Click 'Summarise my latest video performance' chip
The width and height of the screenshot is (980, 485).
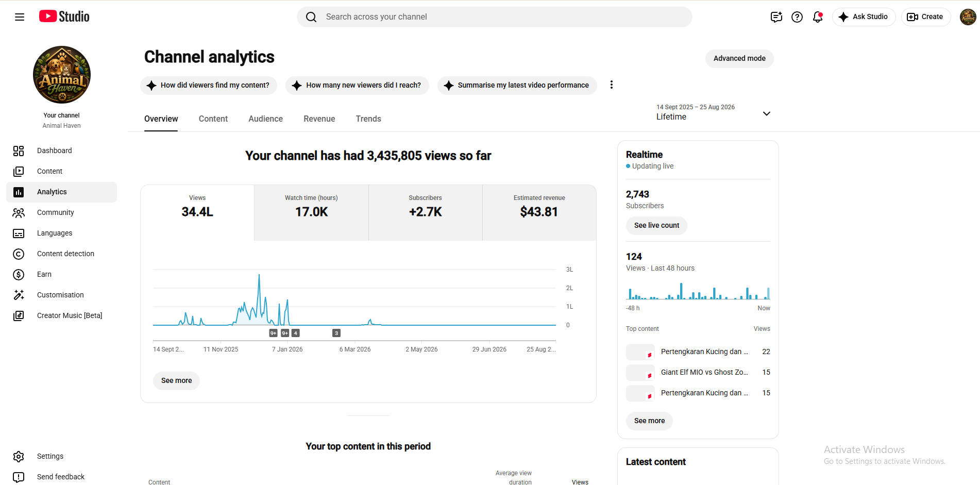pos(517,86)
